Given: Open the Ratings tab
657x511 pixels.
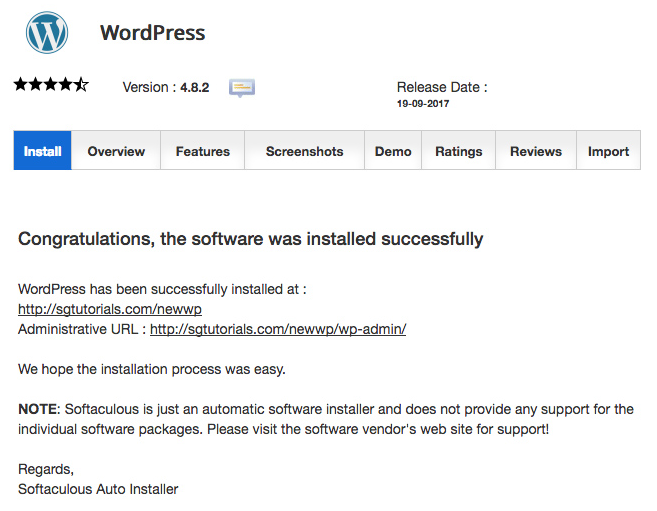Looking at the screenshot, I should tap(459, 151).
